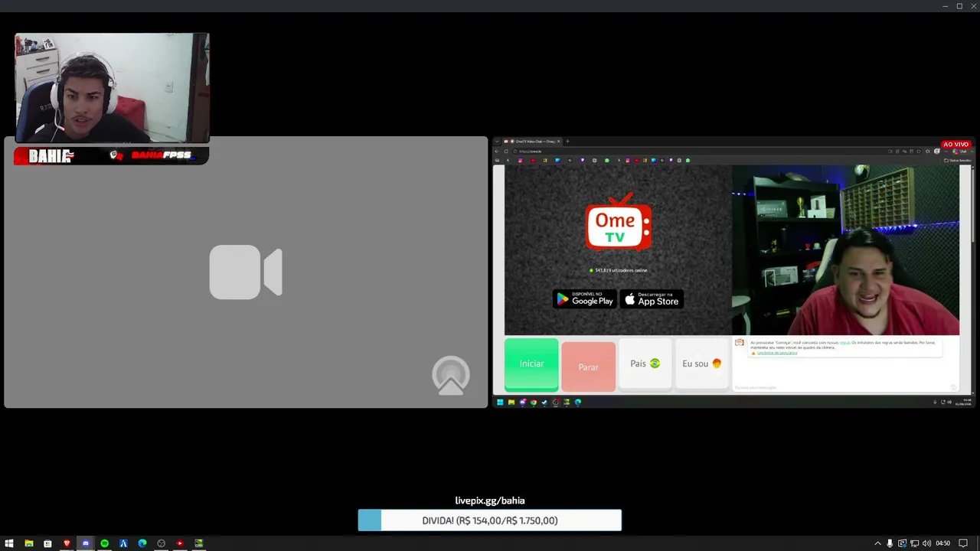Switch to OBS Studio on the taskbar
The image size is (980, 551).
click(x=161, y=543)
